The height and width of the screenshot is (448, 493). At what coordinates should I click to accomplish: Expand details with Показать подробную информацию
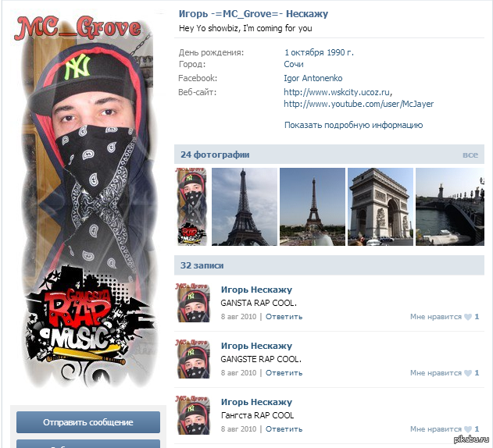coord(353,125)
